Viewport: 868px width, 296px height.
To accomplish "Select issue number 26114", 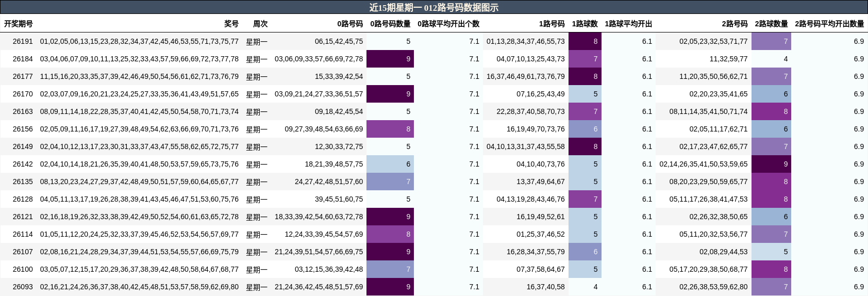I will pos(23,234).
